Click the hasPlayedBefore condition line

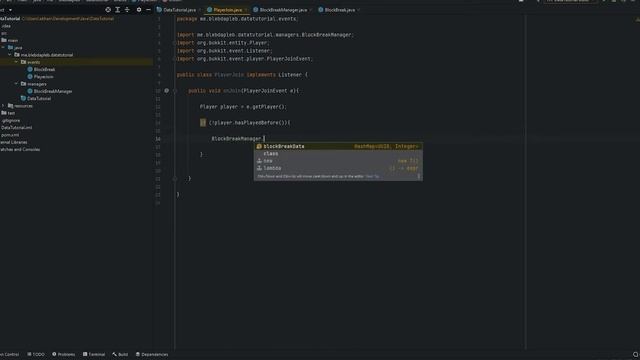[x=246, y=122]
